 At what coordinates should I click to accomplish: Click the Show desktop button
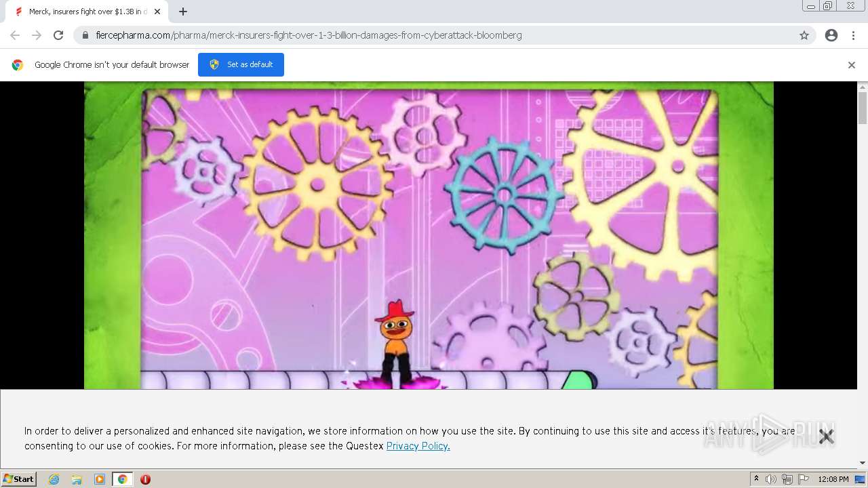[861, 479]
